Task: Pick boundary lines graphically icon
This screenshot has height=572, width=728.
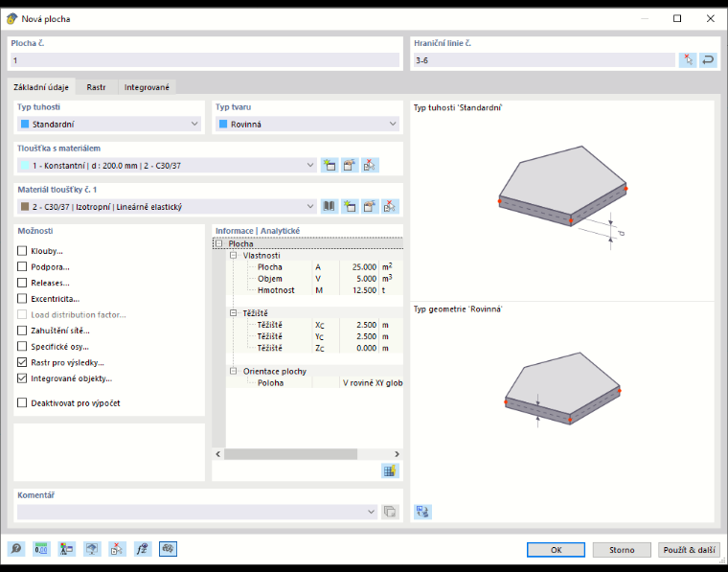Action: point(688,60)
